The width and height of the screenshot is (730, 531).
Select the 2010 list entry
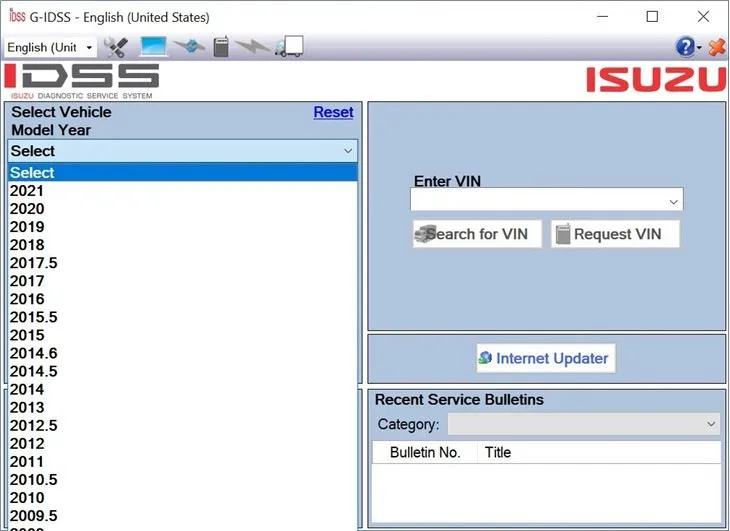(x=182, y=498)
